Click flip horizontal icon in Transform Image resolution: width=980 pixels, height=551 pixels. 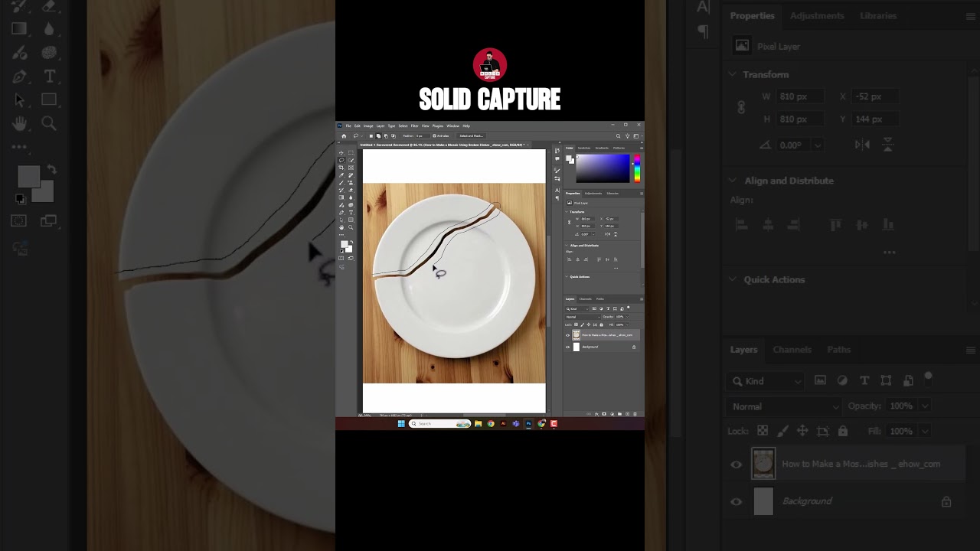pyautogui.click(x=608, y=234)
